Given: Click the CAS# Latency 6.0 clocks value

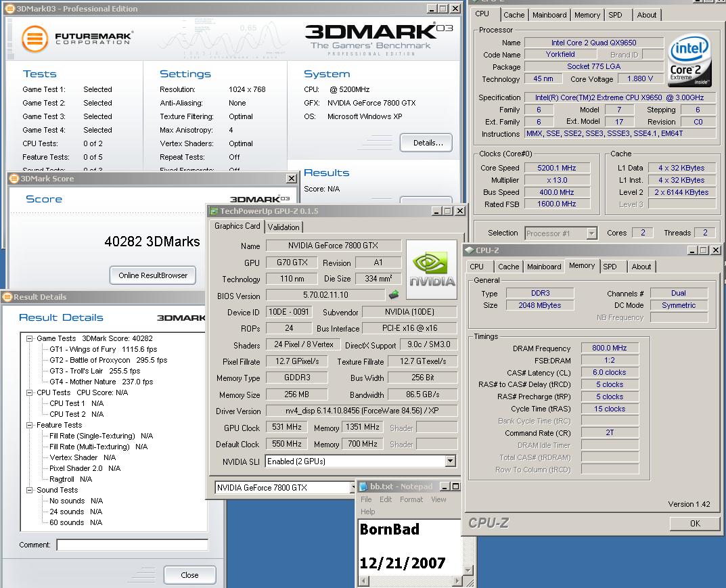Looking at the screenshot, I should coord(610,372).
